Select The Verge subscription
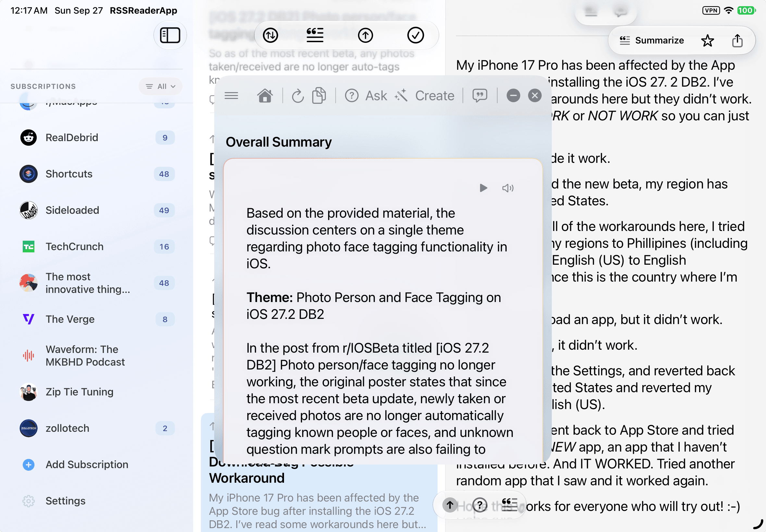The height and width of the screenshot is (532, 766). 97,319
